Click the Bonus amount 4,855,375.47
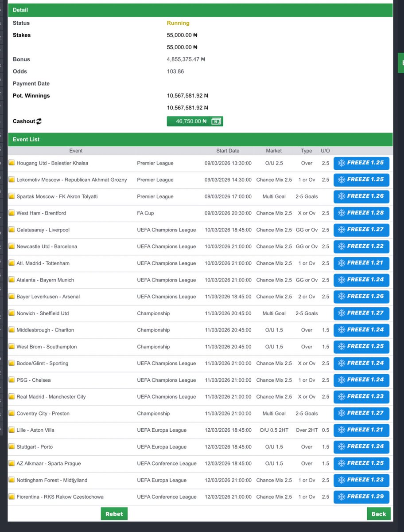Viewport: 404px width, 532px height. tap(186, 59)
